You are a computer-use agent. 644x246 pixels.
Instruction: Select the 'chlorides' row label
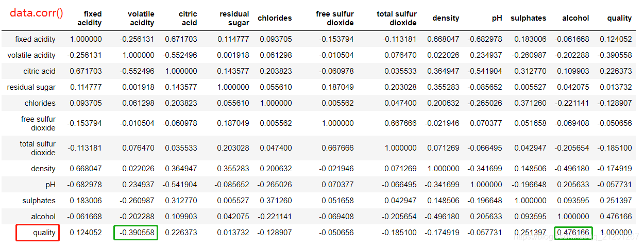[x=40, y=103]
